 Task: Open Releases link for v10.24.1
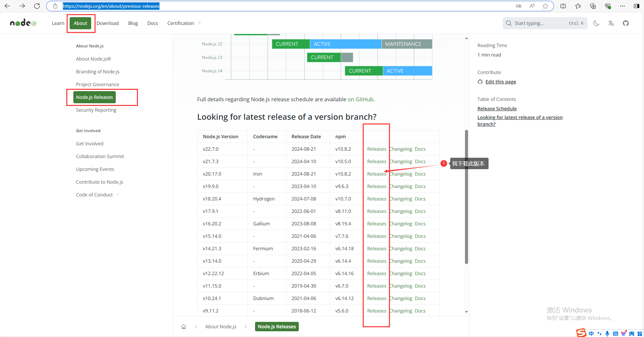[377, 298]
